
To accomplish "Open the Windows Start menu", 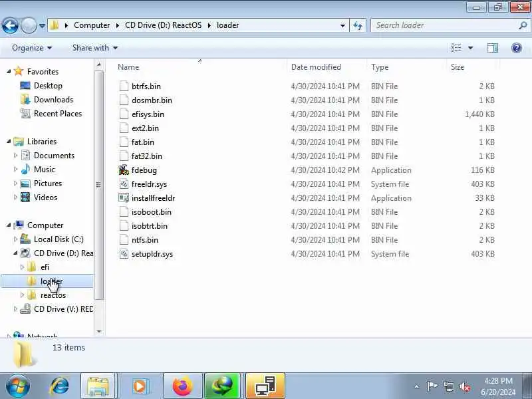I will pos(18,386).
